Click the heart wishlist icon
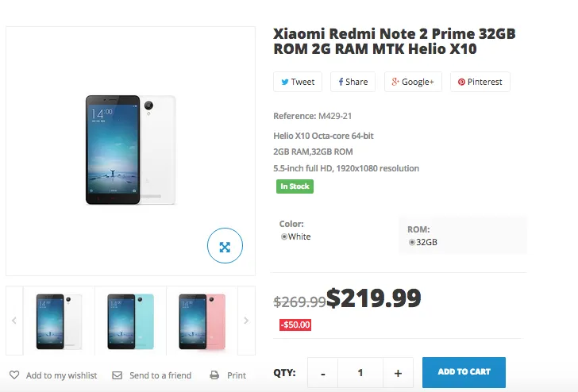This screenshot has width=578, height=392. [14, 375]
